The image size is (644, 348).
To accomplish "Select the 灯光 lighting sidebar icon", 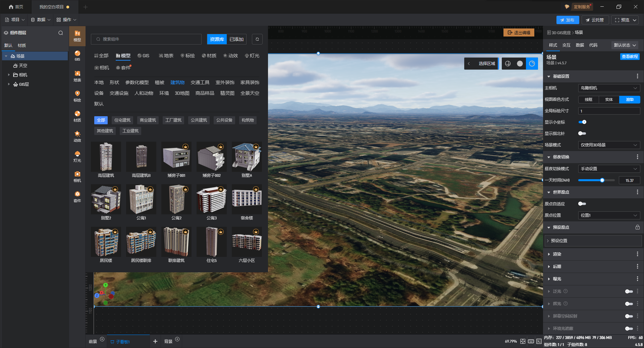I will click(x=77, y=156).
